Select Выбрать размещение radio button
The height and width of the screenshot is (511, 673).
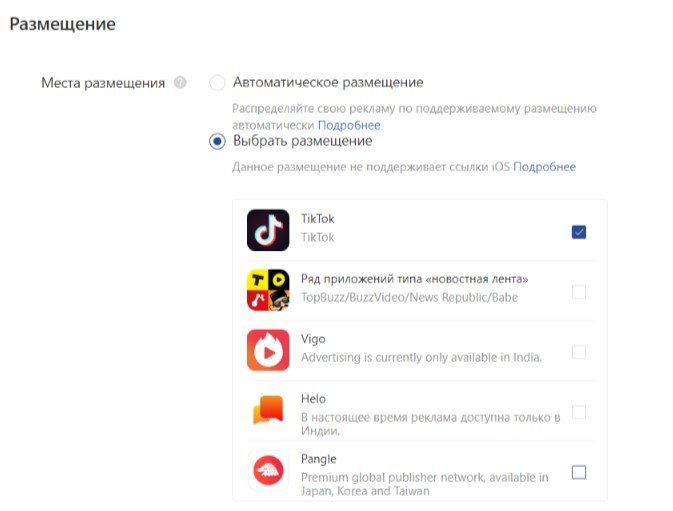tap(217, 141)
